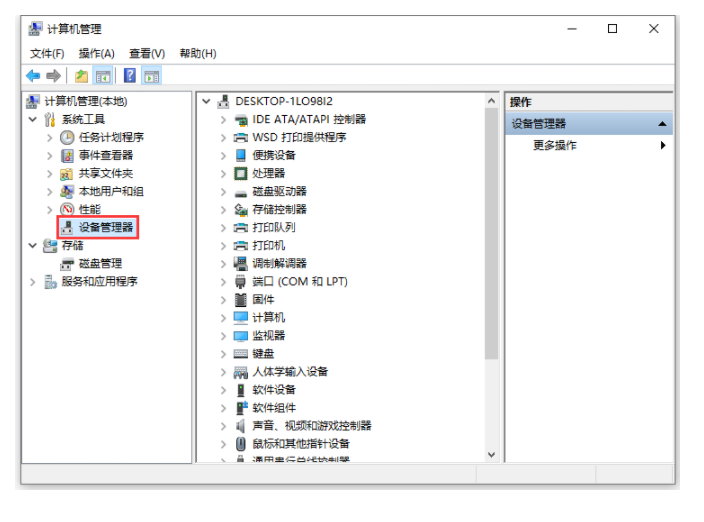Screen dimensions: 704x522
Task: Expand the 键盘 device category
Action: [x=224, y=353]
